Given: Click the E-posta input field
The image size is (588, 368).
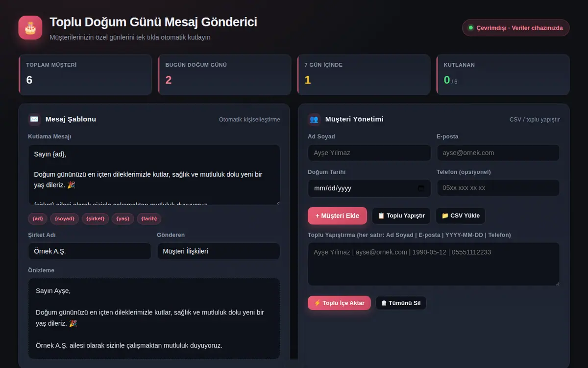Looking at the screenshot, I should [x=498, y=153].
